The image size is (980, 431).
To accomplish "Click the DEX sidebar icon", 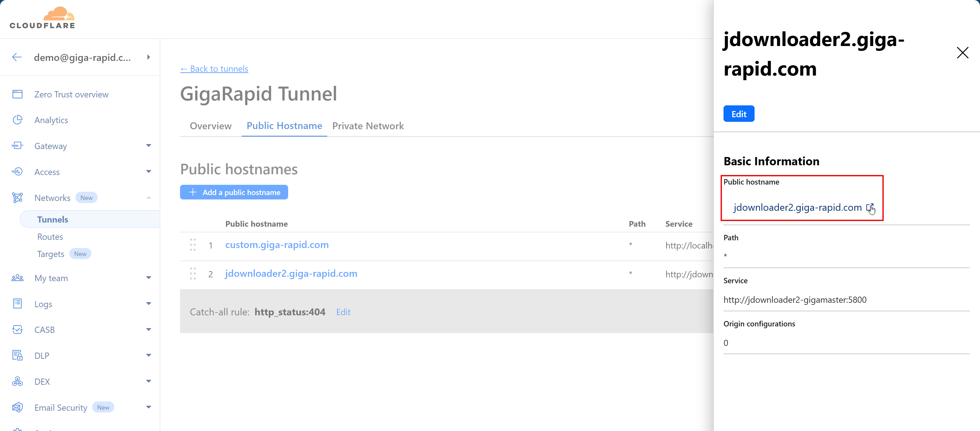I will (x=17, y=381).
